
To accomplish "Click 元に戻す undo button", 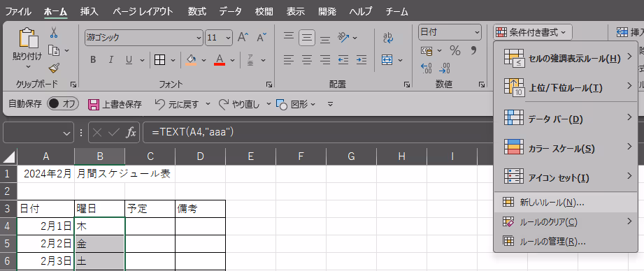I will click(177, 104).
